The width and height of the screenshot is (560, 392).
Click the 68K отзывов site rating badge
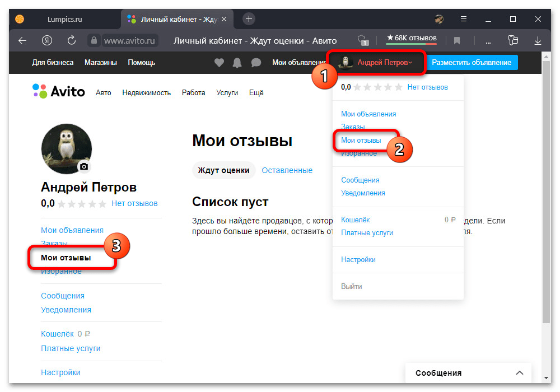(x=411, y=39)
